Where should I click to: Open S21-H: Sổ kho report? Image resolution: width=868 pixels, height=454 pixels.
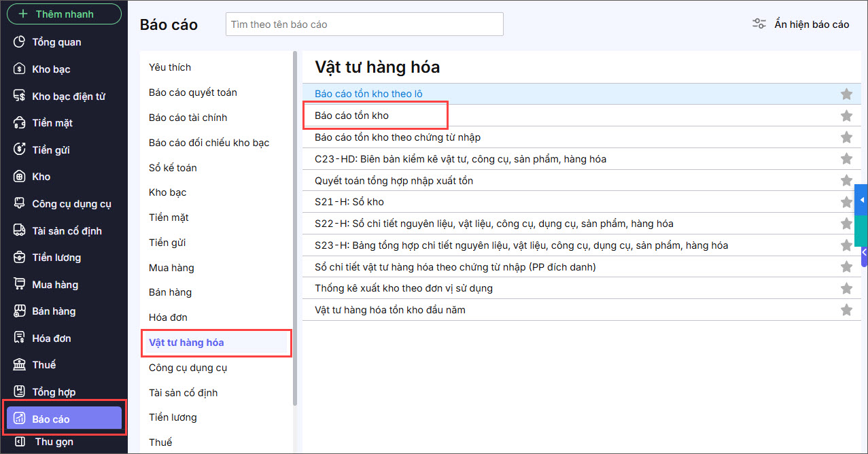click(x=349, y=202)
